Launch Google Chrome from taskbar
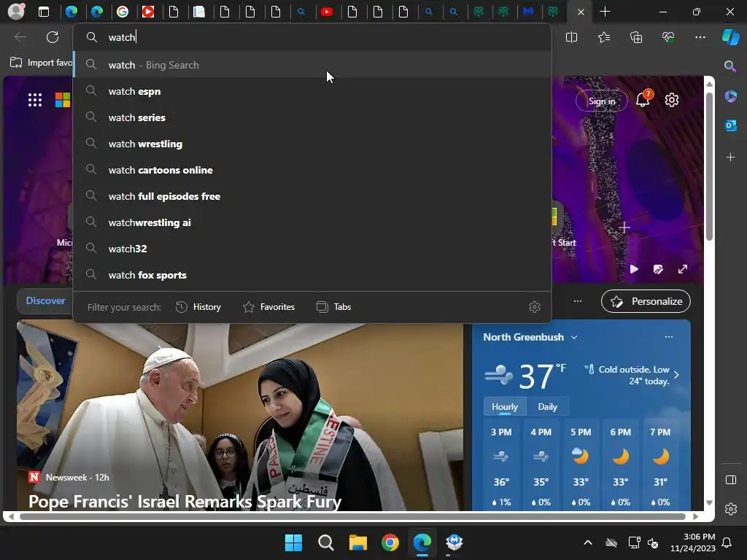The width and height of the screenshot is (747, 560). tap(390, 542)
